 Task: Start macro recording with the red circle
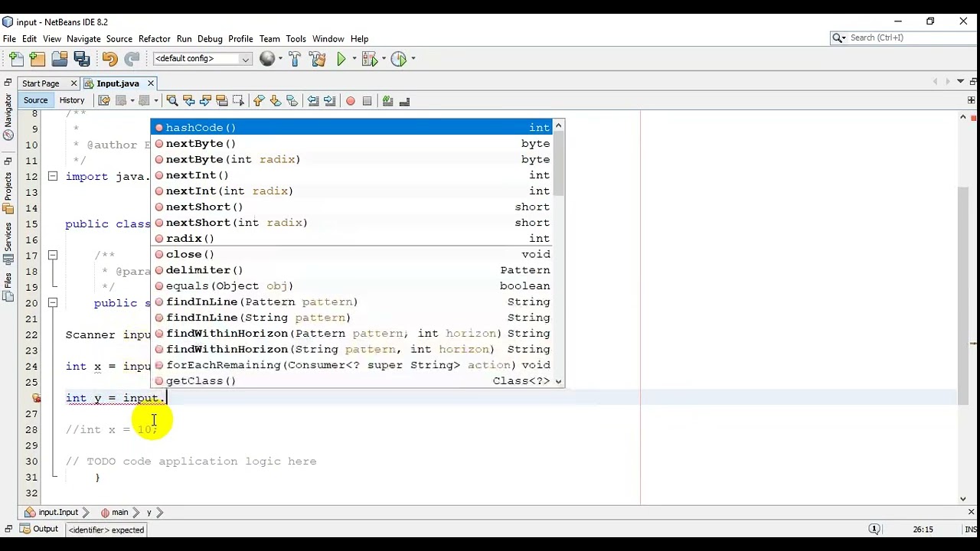click(351, 100)
